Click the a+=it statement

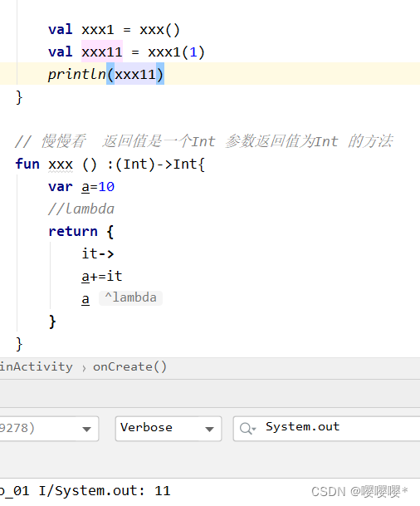pos(102,276)
